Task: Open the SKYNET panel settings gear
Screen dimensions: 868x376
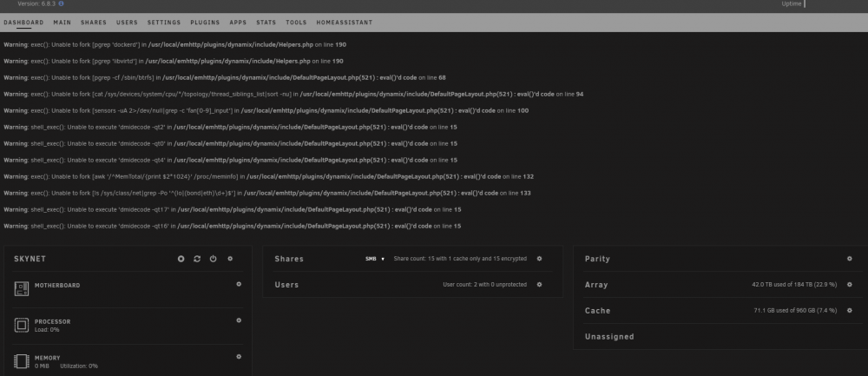Action: (x=230, y=259)
